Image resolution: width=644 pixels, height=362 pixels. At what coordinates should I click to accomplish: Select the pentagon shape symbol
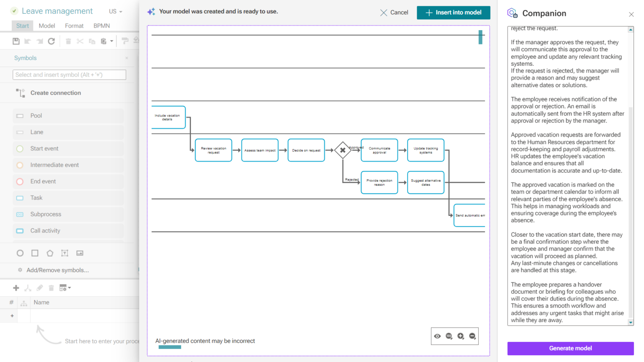50,253
